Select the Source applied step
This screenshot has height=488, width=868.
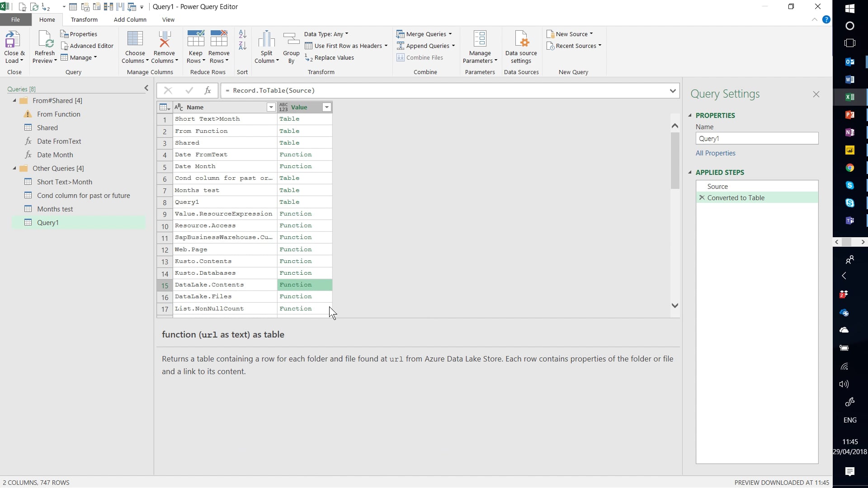[757, 186]
